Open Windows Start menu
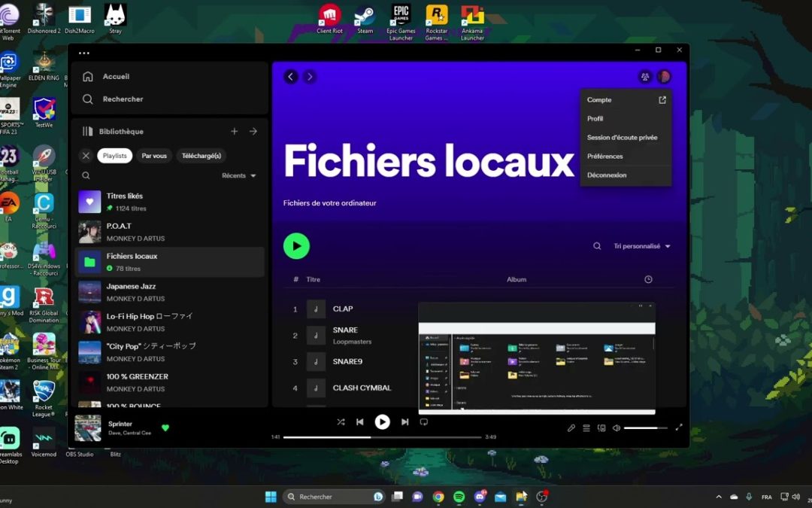The width and height of the screenshot is (812, 508). pyautogui.click(x=271, y=497)
